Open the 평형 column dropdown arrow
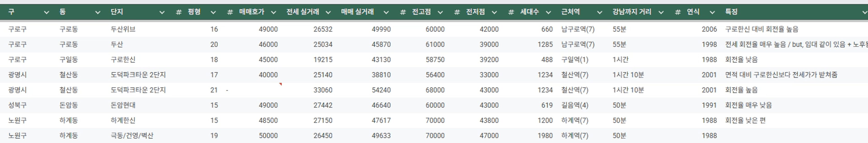This screenshot has height=143, width=868. pos(213,12)
